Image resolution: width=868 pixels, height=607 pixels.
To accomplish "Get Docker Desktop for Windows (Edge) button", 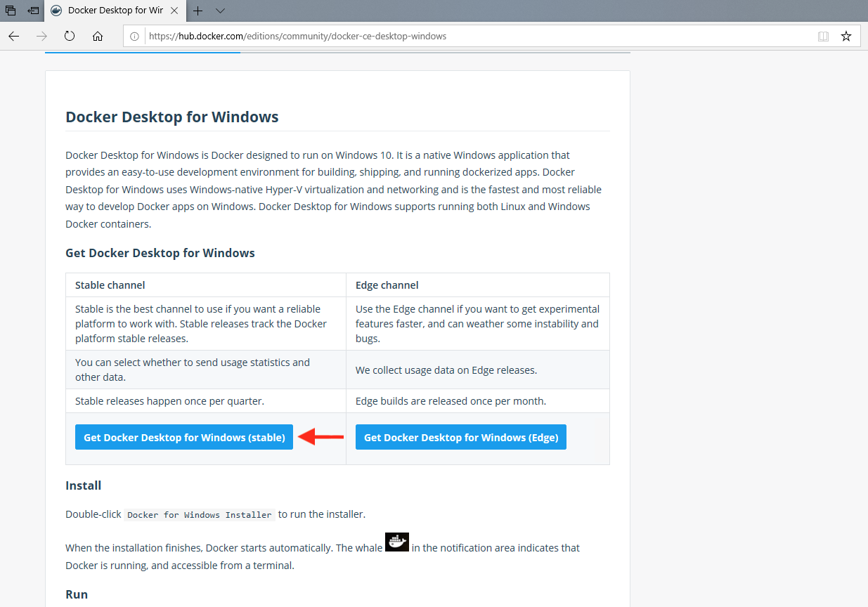I will coord(461,437).
